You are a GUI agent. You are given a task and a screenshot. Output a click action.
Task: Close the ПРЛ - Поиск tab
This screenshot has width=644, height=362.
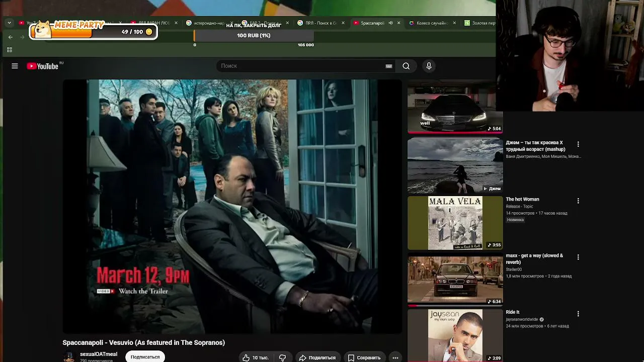(343, 23)
